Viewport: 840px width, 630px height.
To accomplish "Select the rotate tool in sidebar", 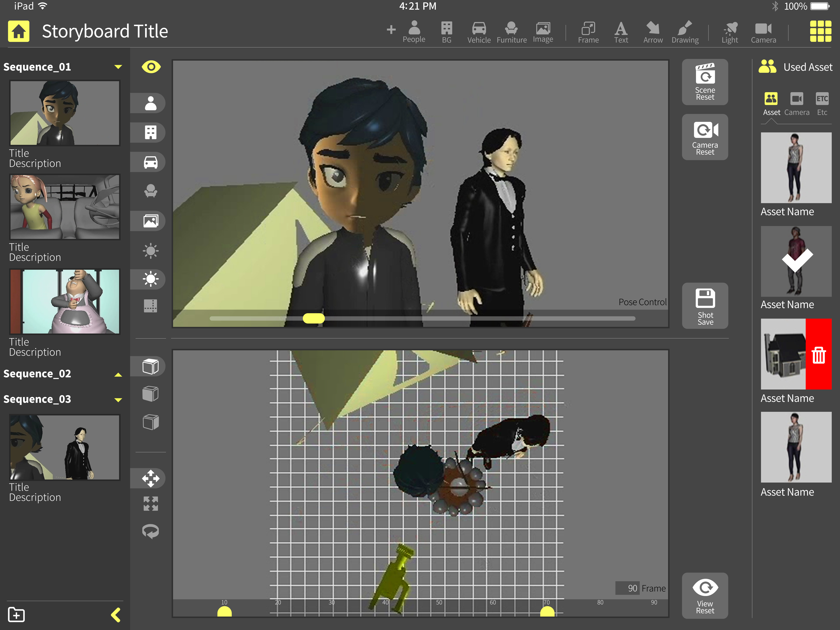I will point(151,531).
